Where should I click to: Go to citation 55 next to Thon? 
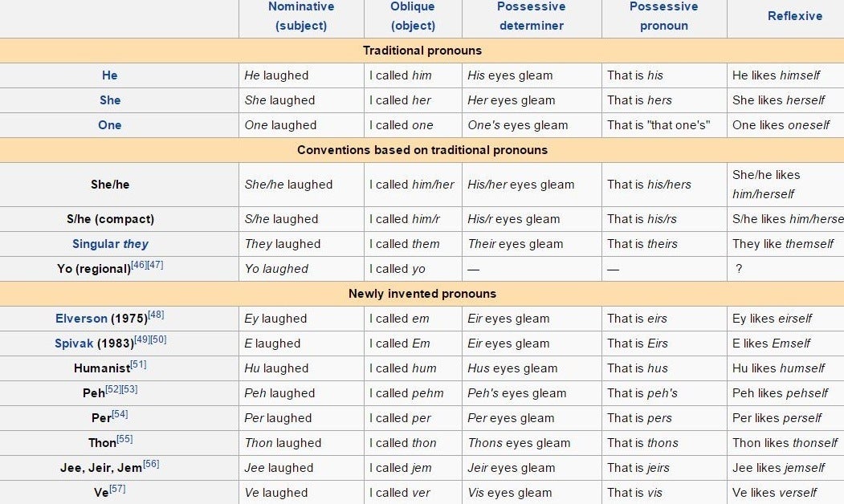click(x=124, y=440)
